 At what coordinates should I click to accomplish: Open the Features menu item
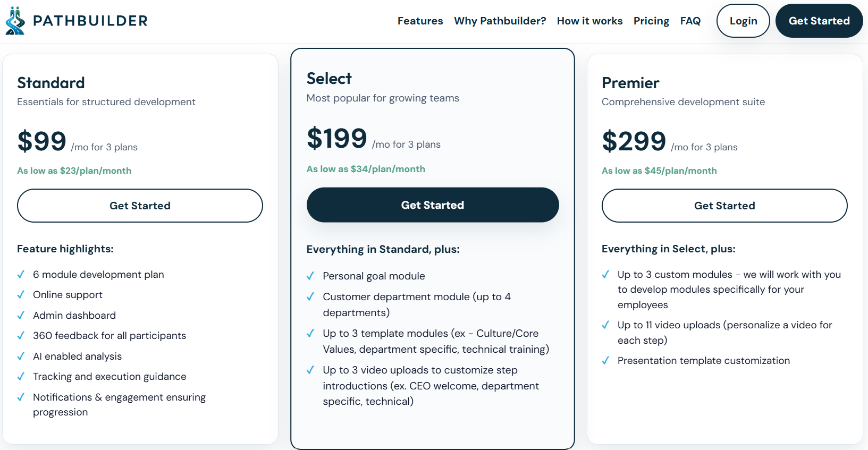click(x=420, y=21)
